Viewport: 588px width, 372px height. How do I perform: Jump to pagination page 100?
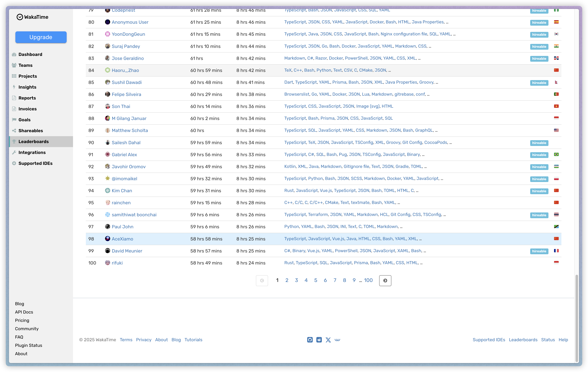[368, 280]
